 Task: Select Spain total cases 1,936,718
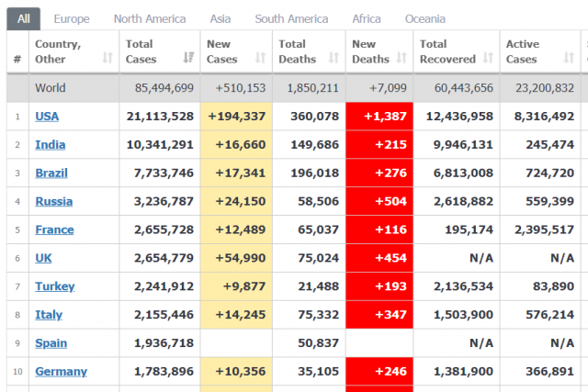coord(164,343)
